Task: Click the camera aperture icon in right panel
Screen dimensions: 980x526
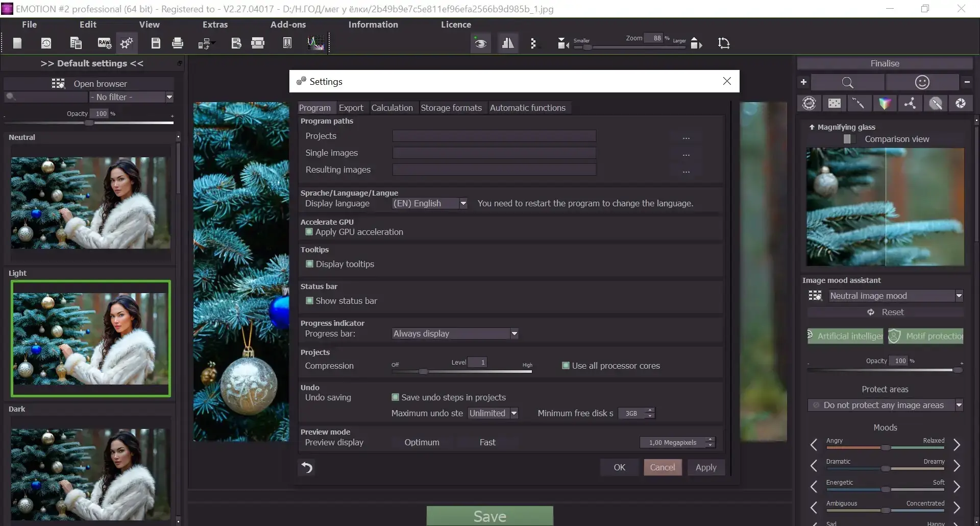Action: pos(961,103)
